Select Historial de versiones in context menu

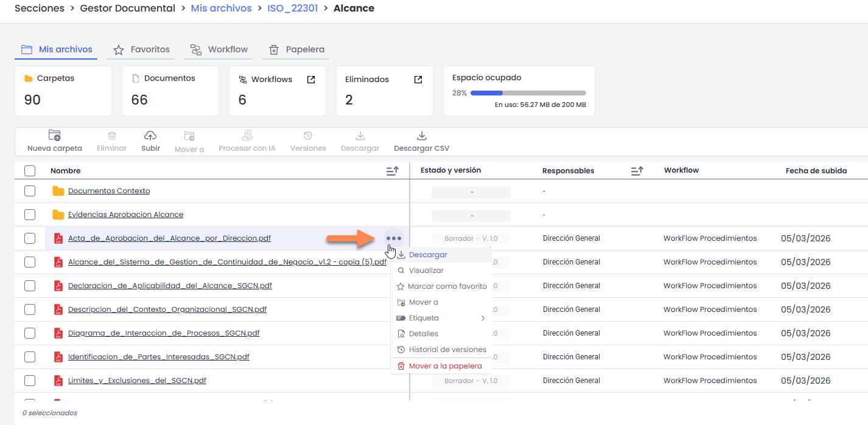[x=447, y=350]
